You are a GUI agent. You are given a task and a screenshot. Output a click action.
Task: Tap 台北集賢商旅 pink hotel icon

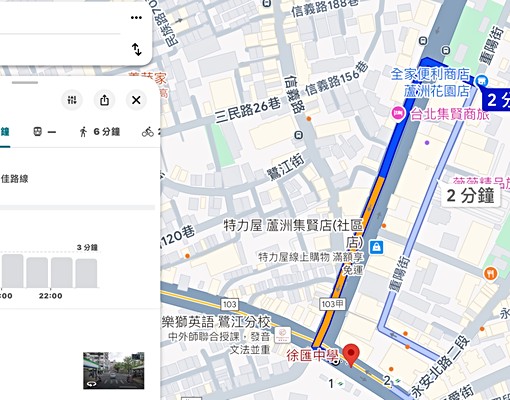click(x=398, y=113)
